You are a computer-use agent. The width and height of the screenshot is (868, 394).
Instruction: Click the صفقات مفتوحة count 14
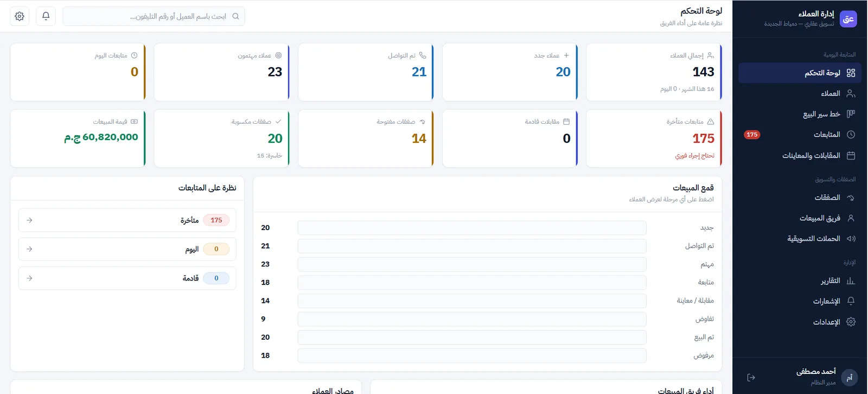click(x=419, y=138)
